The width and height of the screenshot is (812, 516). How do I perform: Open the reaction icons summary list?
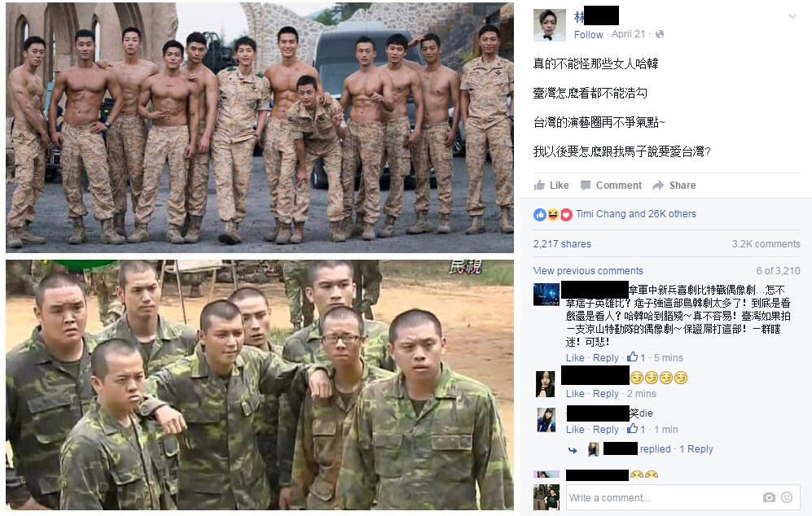(x=552, y=214)
